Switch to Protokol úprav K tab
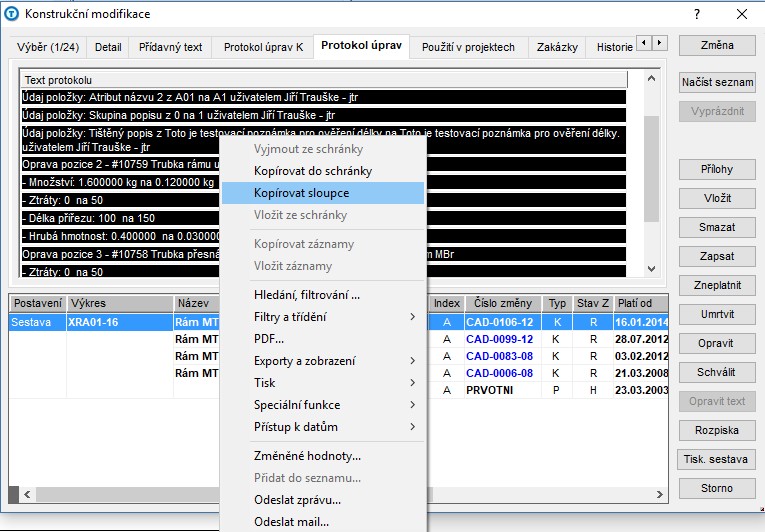Screen dimensions: 765x532 point(263,47)
